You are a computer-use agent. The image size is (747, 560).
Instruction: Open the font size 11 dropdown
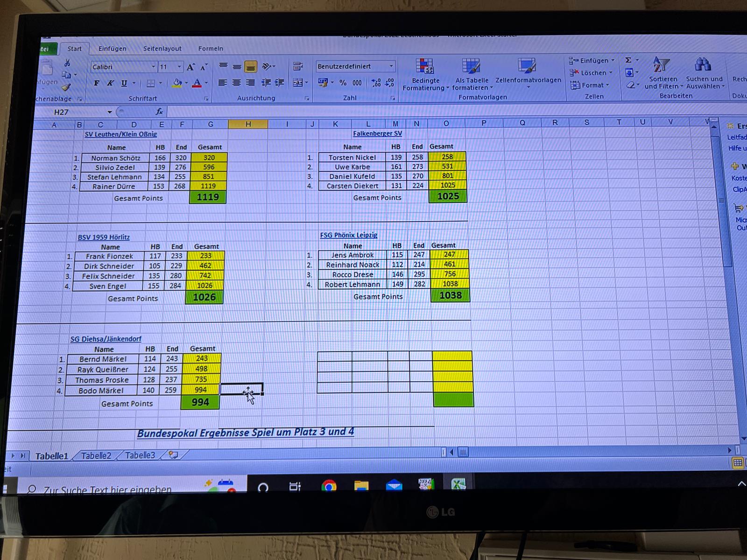(179, 67)
